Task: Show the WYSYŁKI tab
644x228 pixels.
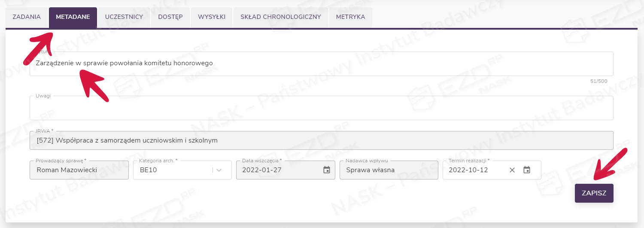Action: [212, 17]
